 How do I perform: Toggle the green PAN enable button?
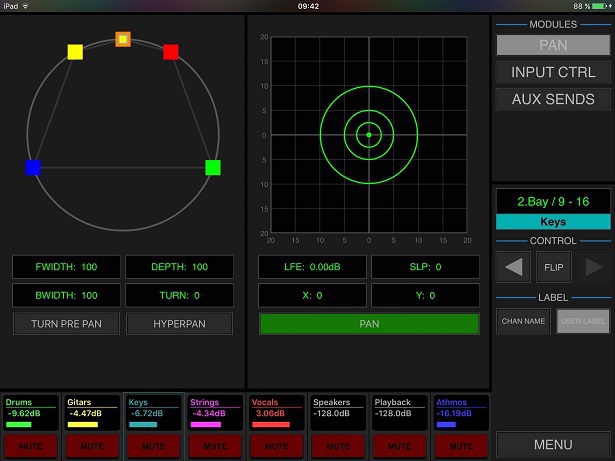coord(370,324)
